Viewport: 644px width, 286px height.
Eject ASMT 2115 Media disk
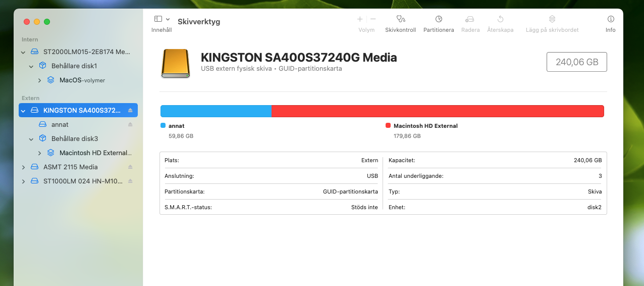point(130,167)
